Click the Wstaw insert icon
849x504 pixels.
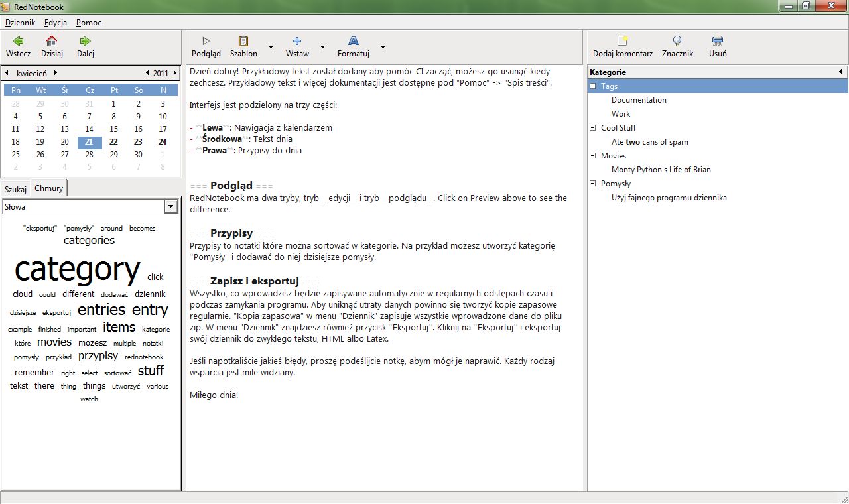pyautogui.click(x=296, y=46)
